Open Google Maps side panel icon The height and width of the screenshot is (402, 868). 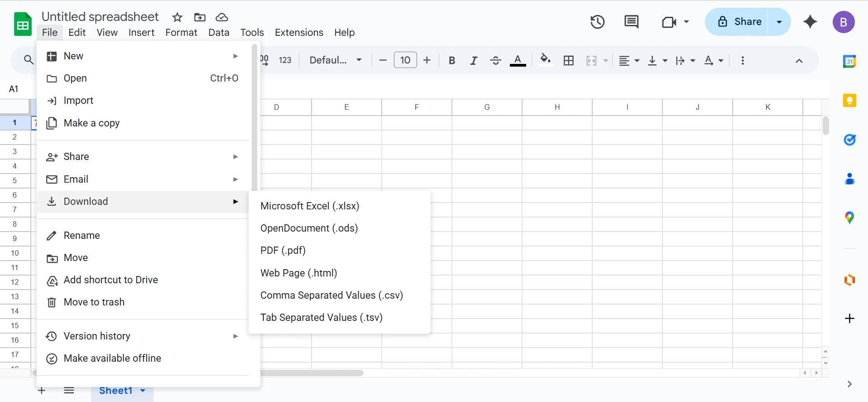pos(849,218)
